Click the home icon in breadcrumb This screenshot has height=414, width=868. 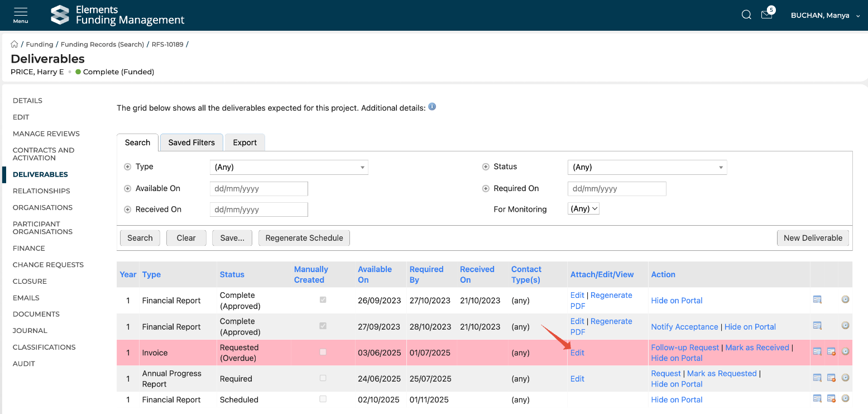click(15, 44)
